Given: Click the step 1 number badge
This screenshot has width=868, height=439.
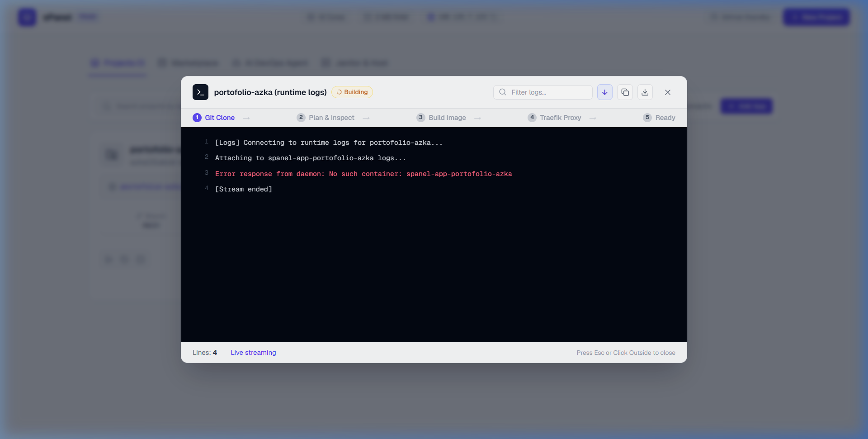Looking at the screenshot, I should pos(197,118).
